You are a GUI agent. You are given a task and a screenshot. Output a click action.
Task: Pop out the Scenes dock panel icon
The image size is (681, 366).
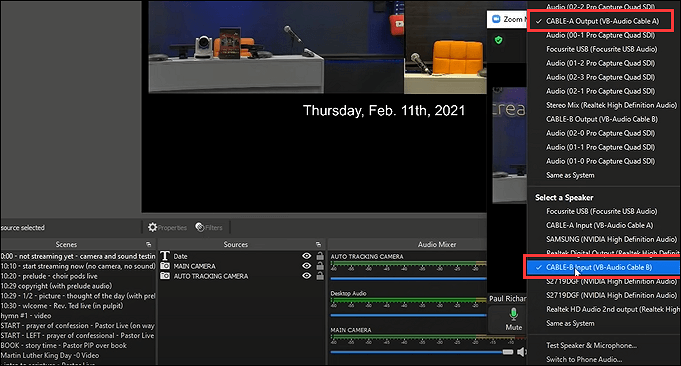[x=149, y=244]
